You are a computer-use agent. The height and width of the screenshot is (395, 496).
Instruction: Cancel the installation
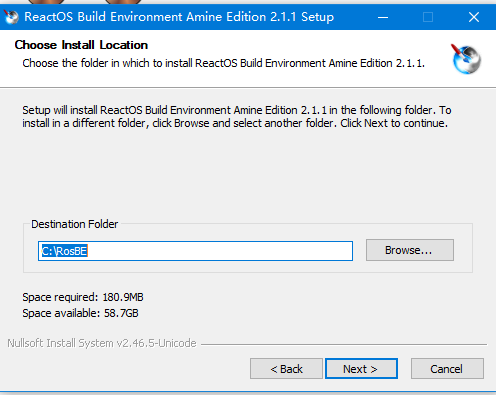coord(447,369)
